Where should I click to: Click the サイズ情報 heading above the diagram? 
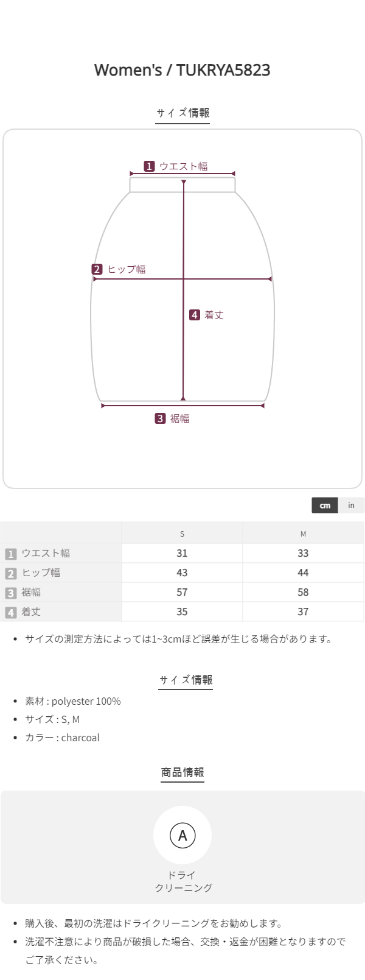(182, 113)
